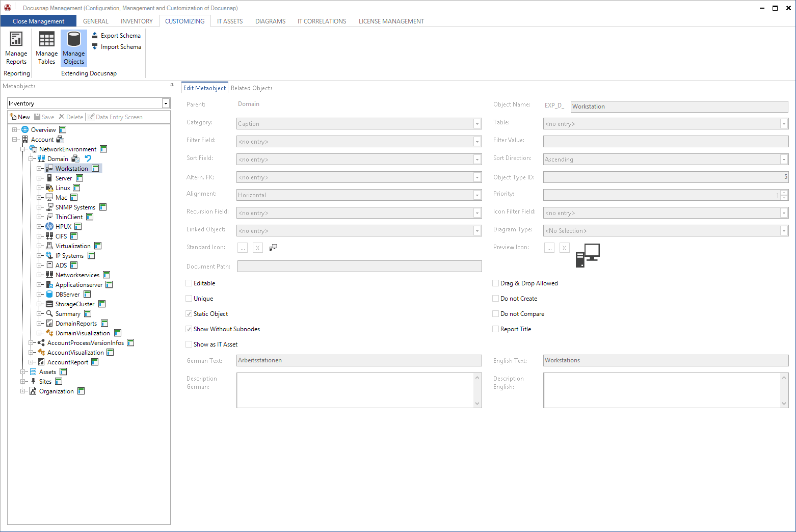
Task: Click the English Text field
Action: pos(666,360)
